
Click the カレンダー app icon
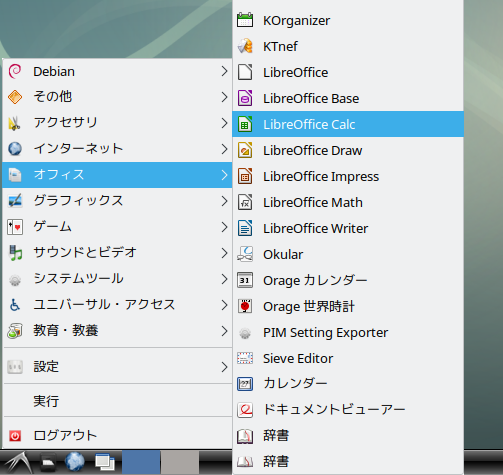click(245, 384)
